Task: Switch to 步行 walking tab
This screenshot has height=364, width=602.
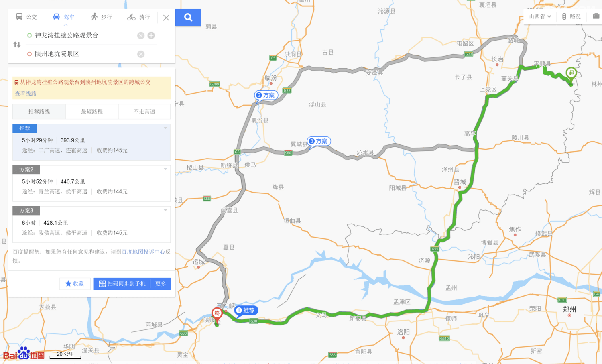Action: [101, 17]
